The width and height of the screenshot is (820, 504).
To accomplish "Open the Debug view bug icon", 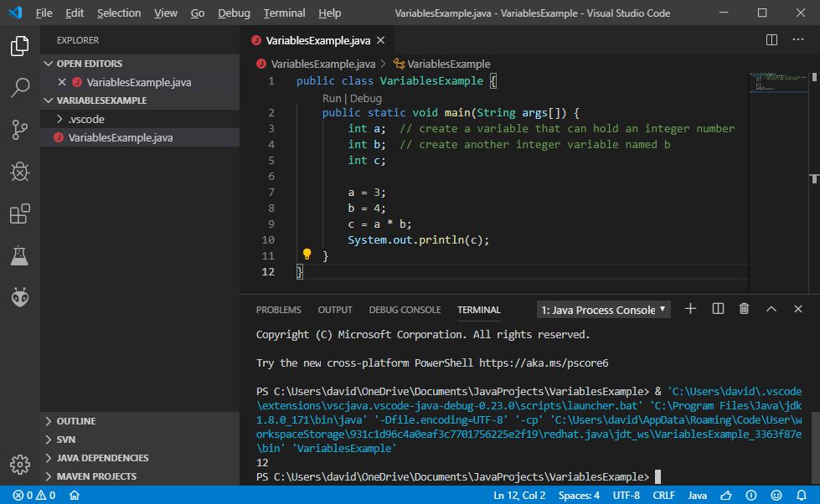I will pos(20,172).
